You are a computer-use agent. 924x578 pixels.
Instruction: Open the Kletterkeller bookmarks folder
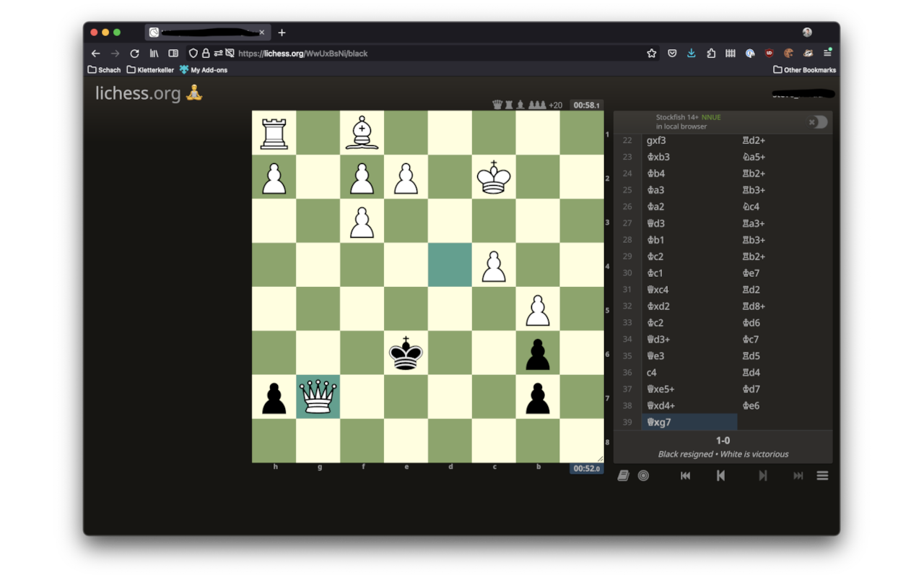click(150, 70)
